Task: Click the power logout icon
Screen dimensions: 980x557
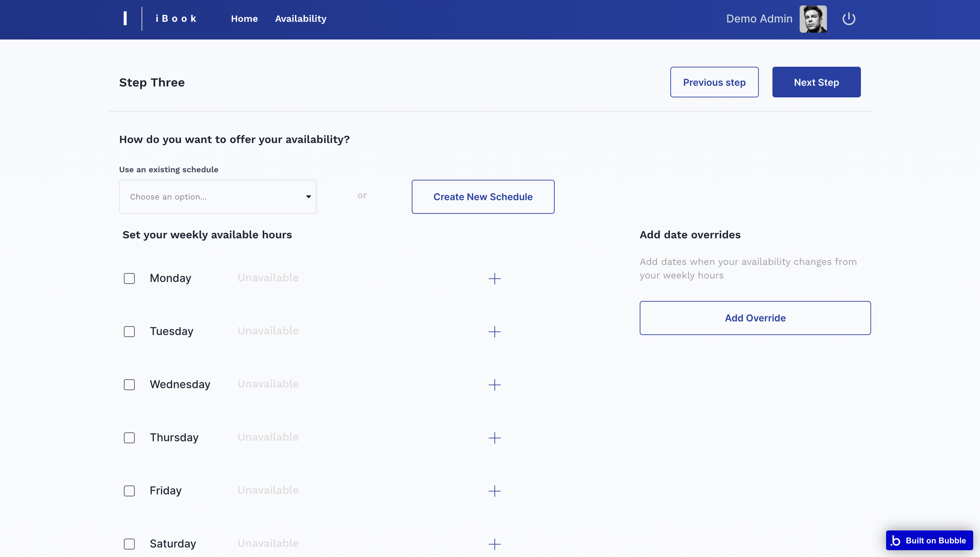Action: (849, 19)
